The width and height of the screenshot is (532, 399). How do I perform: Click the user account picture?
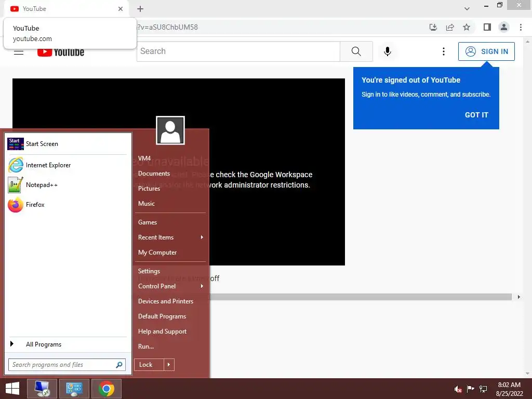[x=170, y=130]
